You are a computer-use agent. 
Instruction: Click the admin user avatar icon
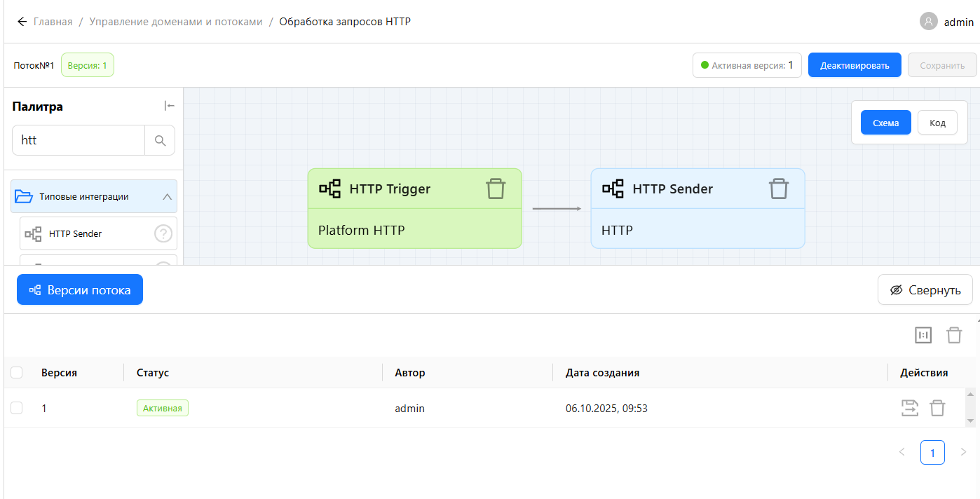[x=928, y=22]
